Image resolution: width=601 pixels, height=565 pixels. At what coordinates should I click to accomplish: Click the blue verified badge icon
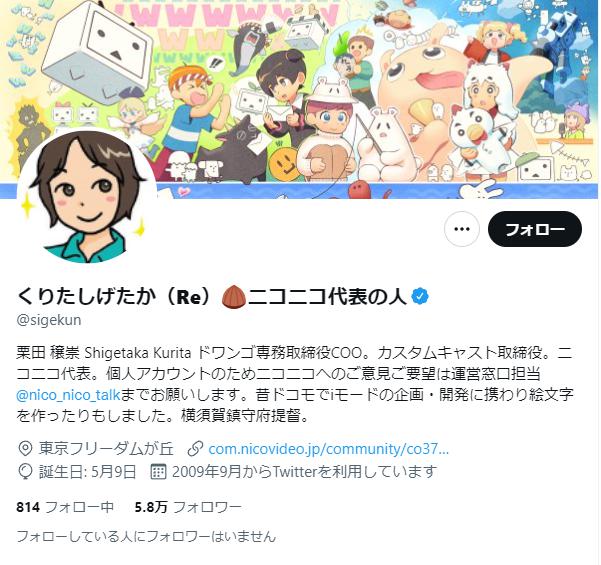pyautogui.click(x=420, y=296)
